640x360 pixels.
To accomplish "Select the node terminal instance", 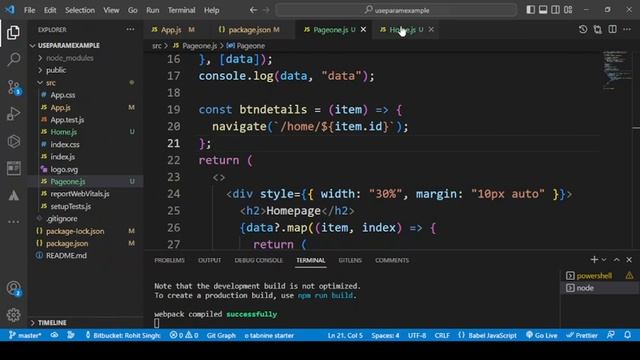I will coord(599,288).
